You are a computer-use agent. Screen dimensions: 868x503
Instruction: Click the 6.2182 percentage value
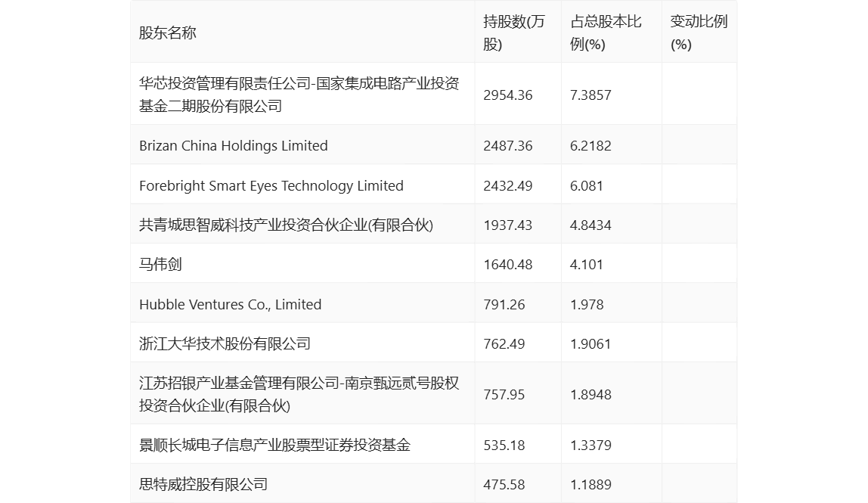[x=591, y=145]
